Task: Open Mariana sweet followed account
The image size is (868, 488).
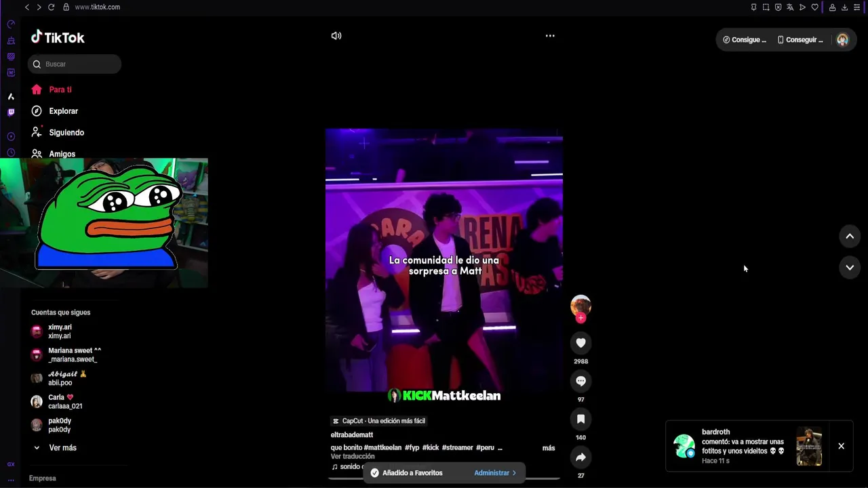Action: [66, 355]
